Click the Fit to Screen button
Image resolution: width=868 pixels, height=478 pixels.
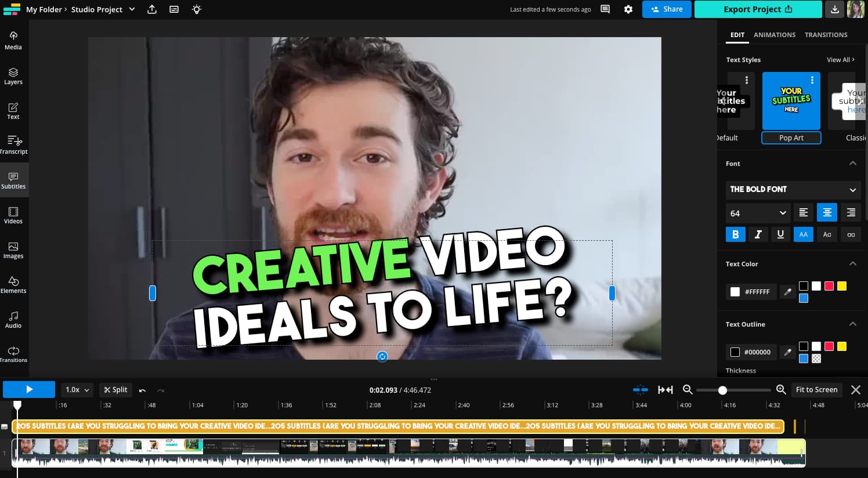tap(816, 390)
